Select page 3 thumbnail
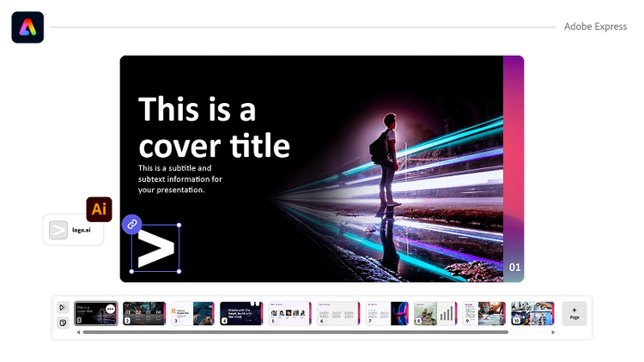This screenshot has width=644, height=362. point(192,313)
